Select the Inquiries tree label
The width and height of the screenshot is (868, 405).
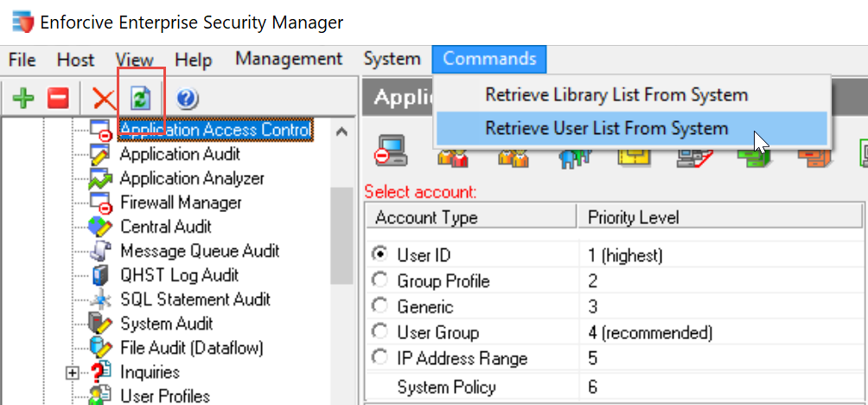point(150,372)
